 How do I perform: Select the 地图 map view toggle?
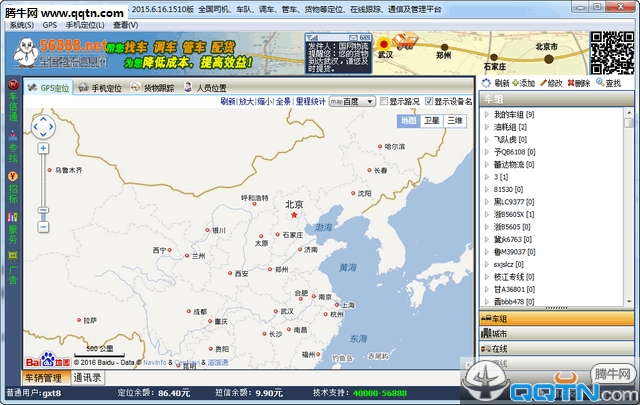[409, 120]
